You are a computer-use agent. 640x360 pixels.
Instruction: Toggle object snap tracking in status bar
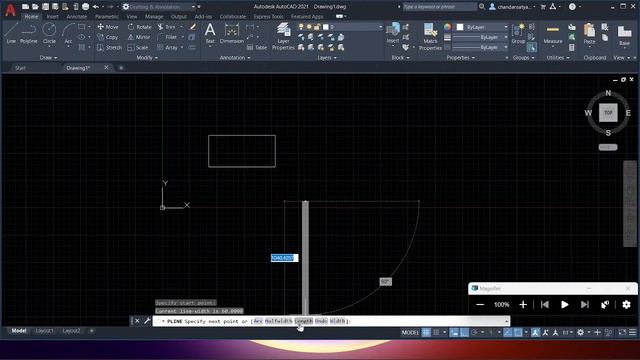coord(508,333)
